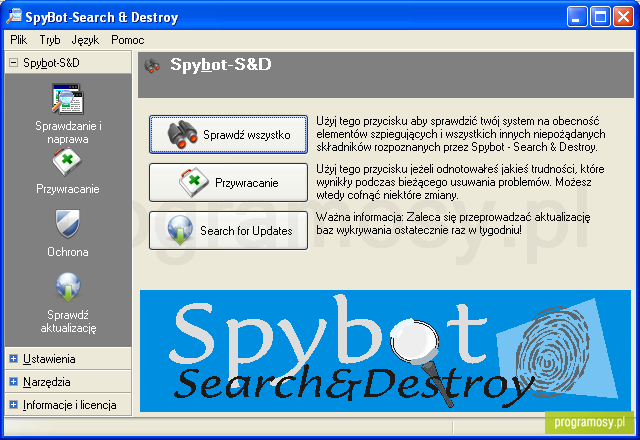This screenshot has width=640, height=440.
Task: Select the Ustawienia label in sidebar
Action: click(x=49, y=359)
